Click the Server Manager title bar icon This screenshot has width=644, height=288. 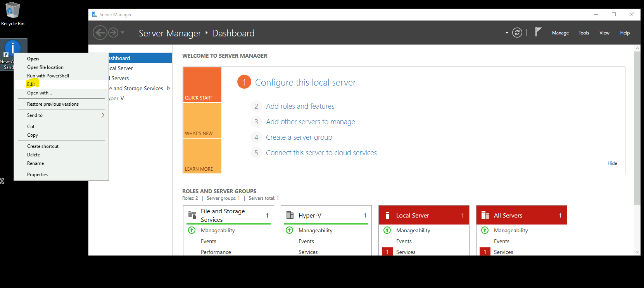pos(94,14)
